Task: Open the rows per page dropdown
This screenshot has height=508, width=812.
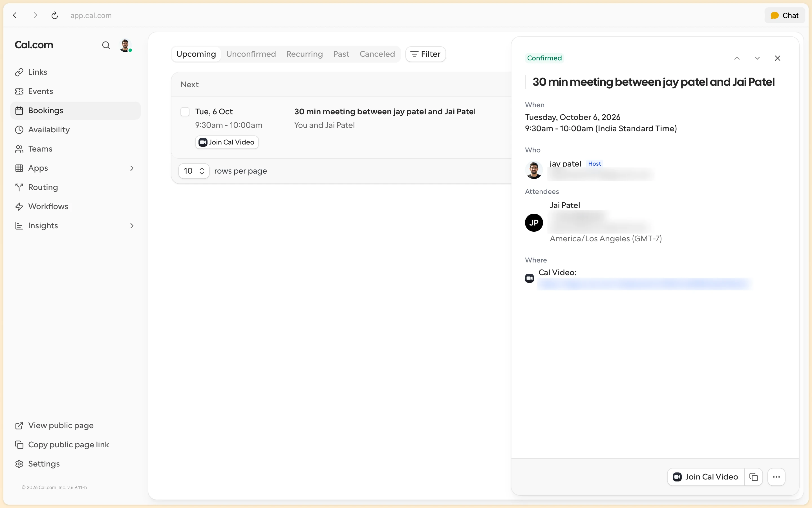Action: (194, 171)
